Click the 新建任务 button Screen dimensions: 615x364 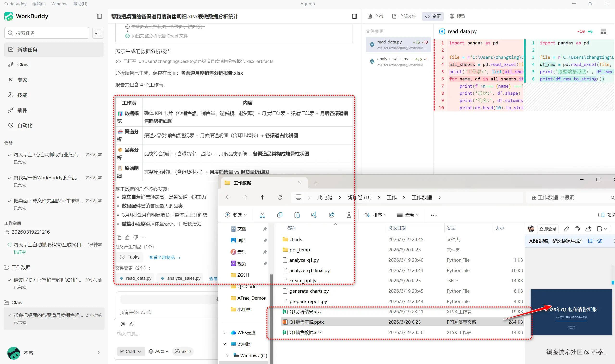pos(54,49)
